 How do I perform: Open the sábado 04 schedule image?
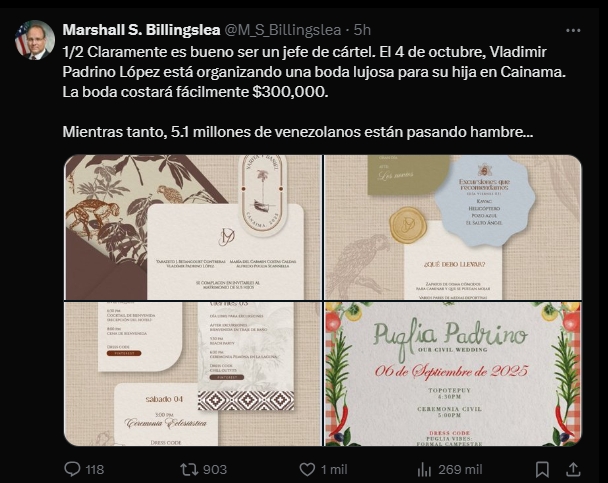(x=193, y=374)
